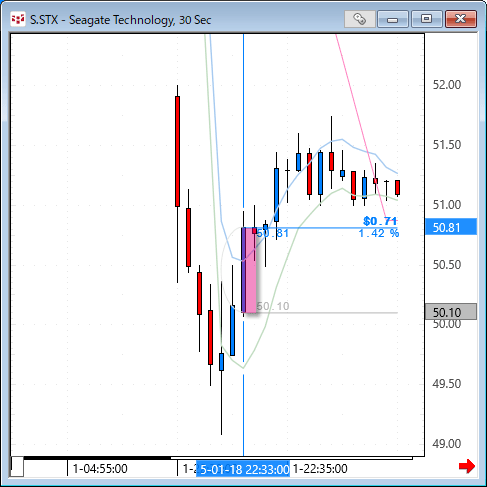Viewport: 487px width, 487px height.
Task: Click the CQG app icon in title bar
Action: coord(18,19)
